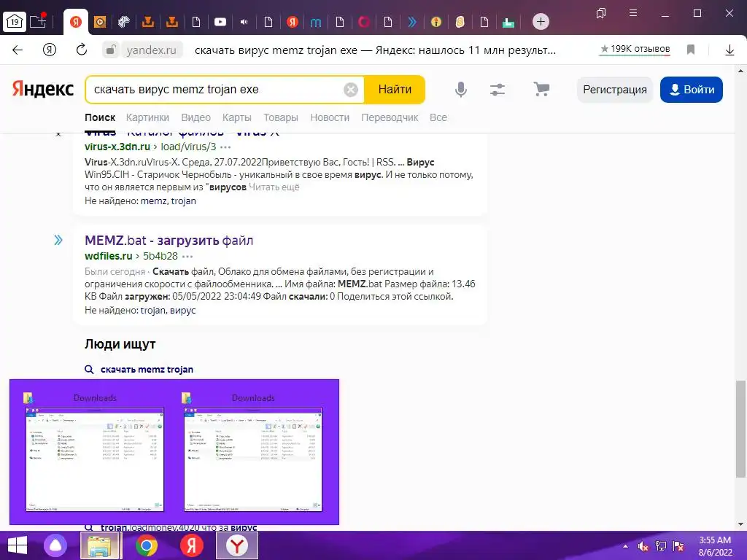
Task: Click the Регистрация button
Action: click(614, 90)
